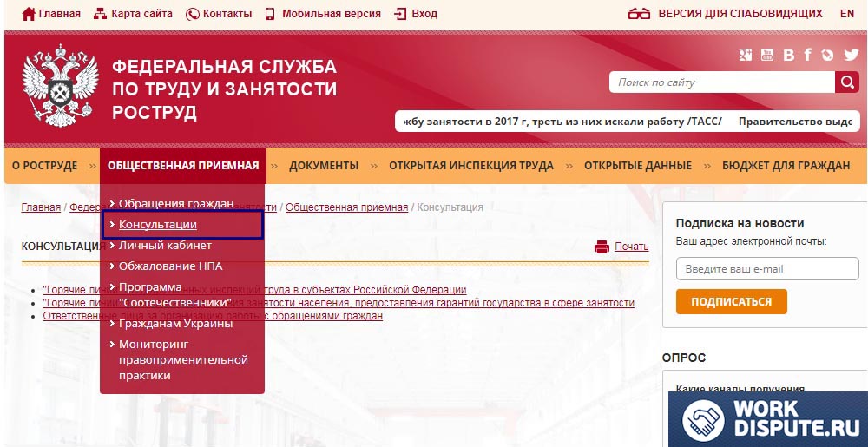Open Rostrud's Google+ page icon
The image size is (868, 447).
pos(745,55)
